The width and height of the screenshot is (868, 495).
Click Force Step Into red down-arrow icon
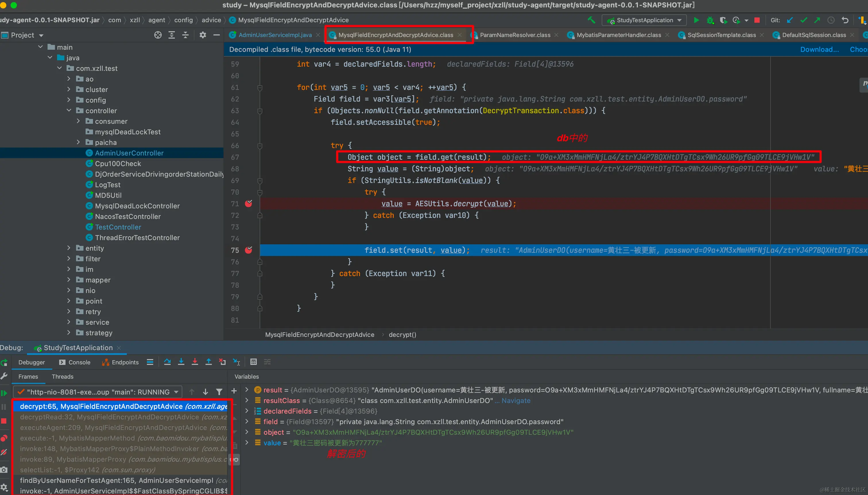(x=195, y=362)
